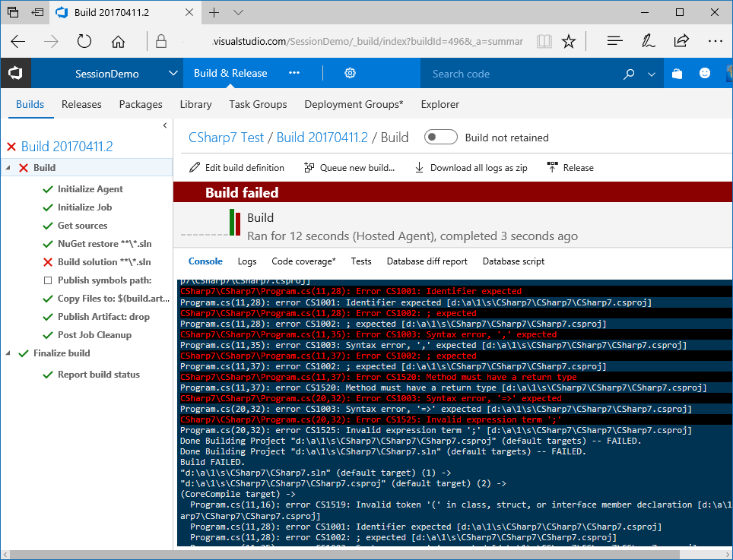Screen dimensions: 733x560
Task: Open the Packages tab
Action: tap(141, 104)
